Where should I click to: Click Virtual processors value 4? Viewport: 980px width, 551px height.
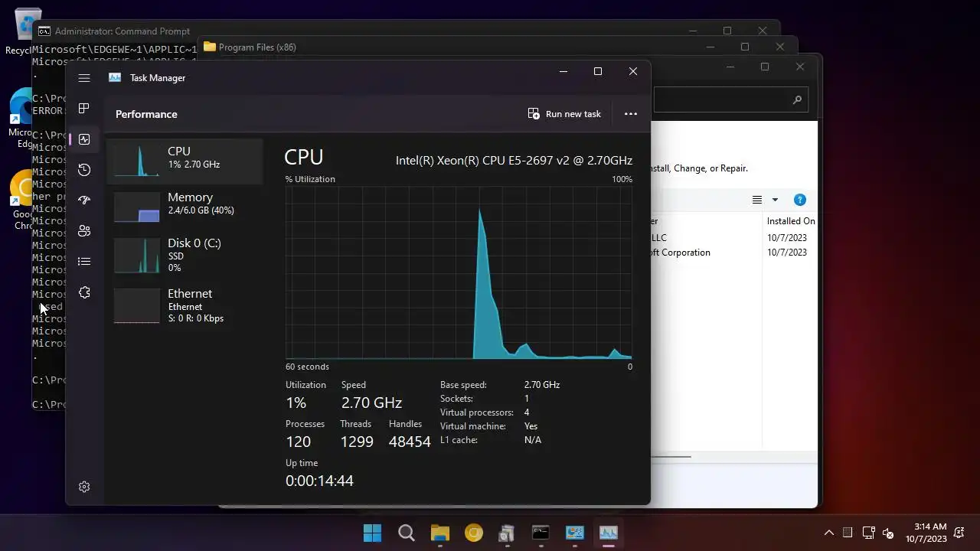tap(527, 412)
